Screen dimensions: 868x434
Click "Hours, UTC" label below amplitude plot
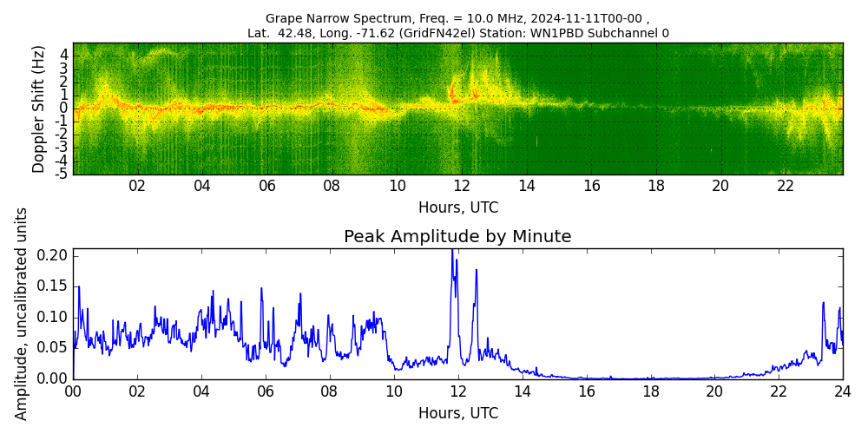tap(457, 413)
